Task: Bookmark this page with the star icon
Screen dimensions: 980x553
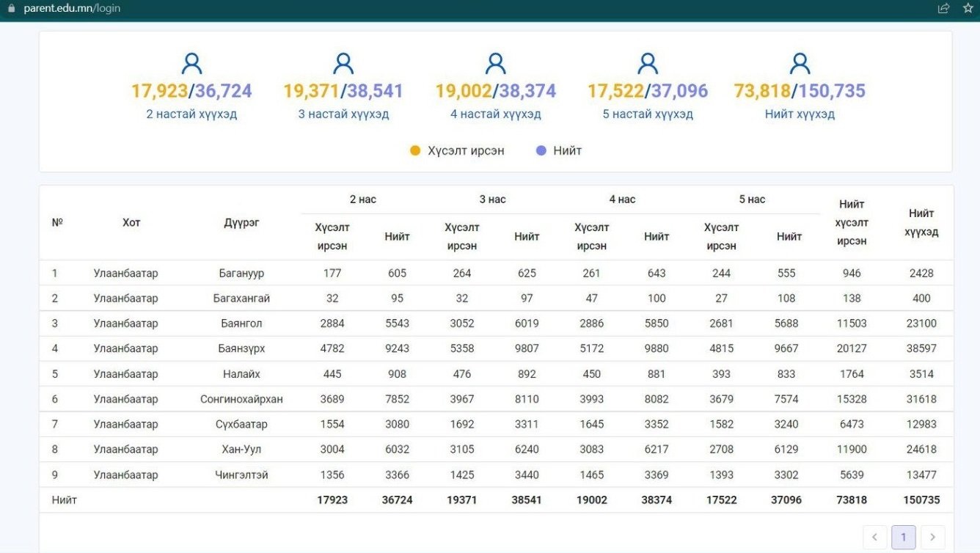Action: [968, 8]
